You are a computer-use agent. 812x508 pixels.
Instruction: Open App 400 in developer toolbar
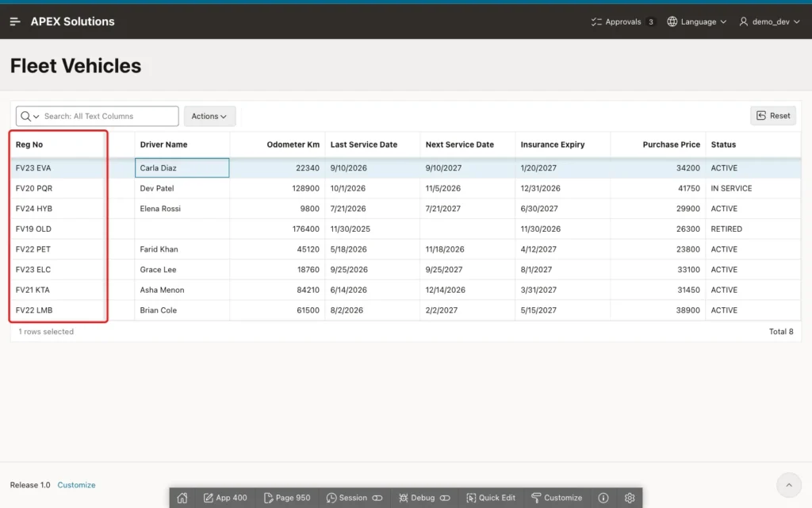[225, 498]
